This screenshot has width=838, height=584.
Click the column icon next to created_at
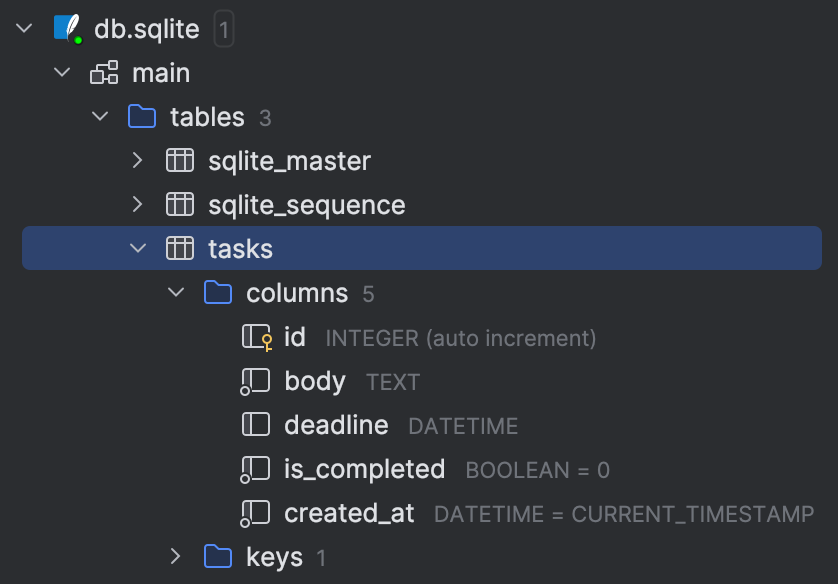256,513
